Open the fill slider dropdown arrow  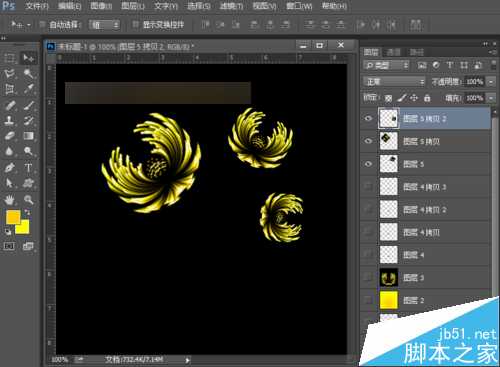(x=491, y=98)
